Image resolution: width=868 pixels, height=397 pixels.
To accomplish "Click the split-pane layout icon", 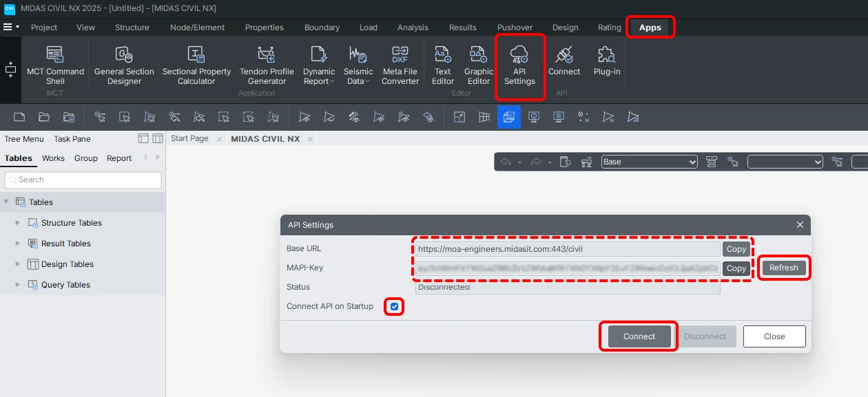I will coord(158,138).
